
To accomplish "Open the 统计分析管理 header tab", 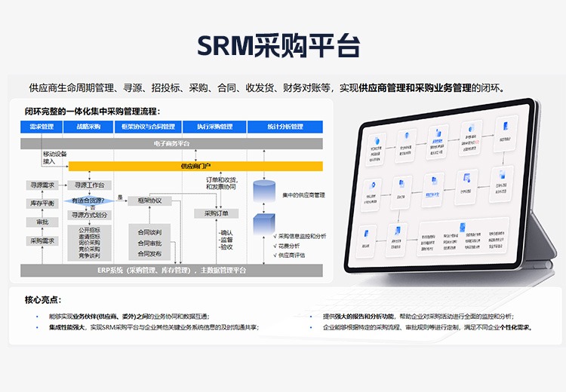I will [x=285, y=127].
